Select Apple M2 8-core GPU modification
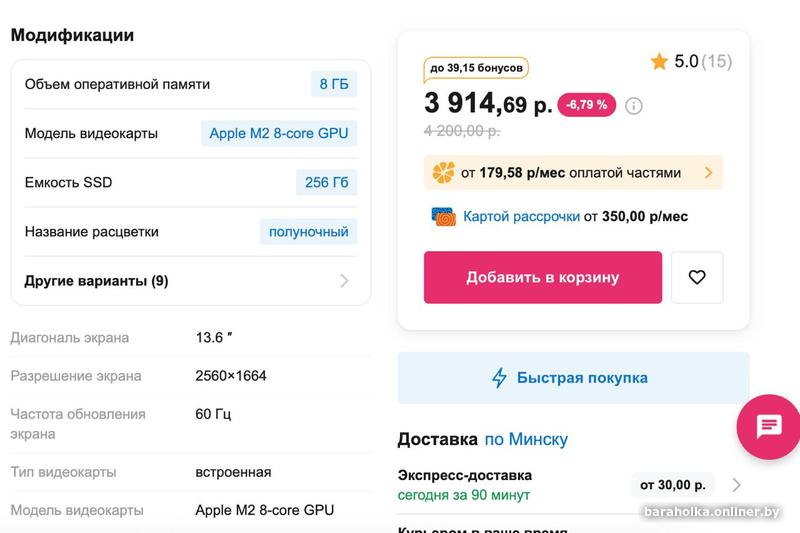The width and height of the screenshot is (800, 533). (x=278, y=133)
